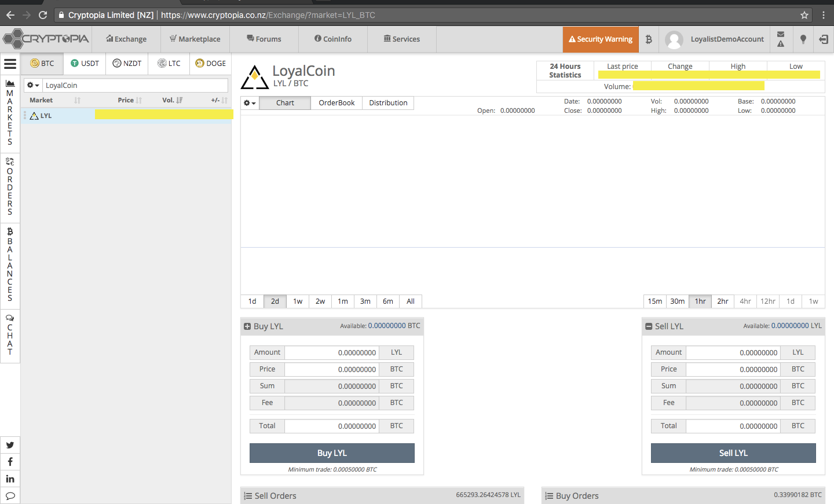
Task: Open the Markets sidebar panel
Action: point(10,112)
